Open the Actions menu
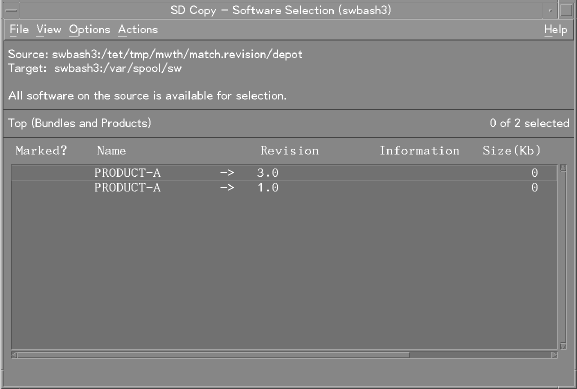The height and width of the screenshot is (389, 577). (x=138, y=29)
